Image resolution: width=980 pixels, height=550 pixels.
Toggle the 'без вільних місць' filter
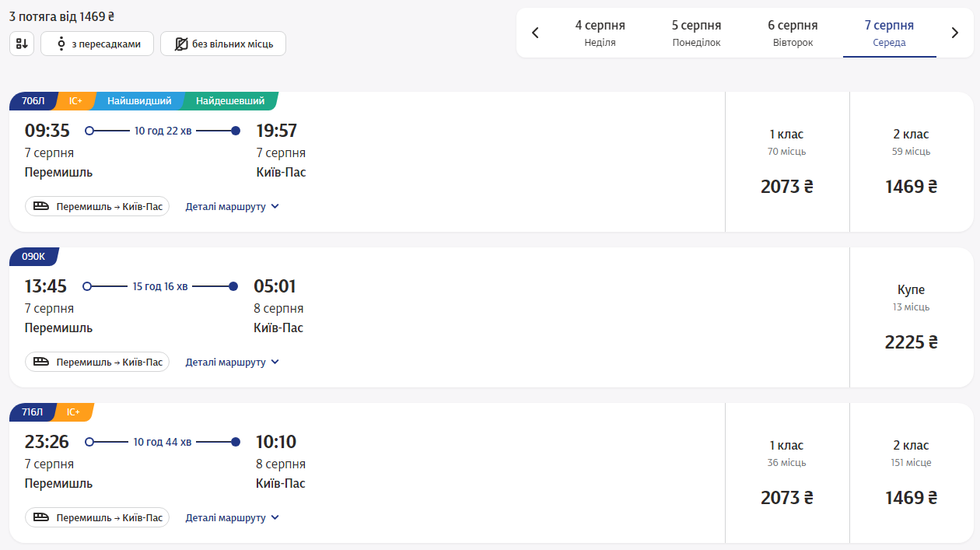223,44
